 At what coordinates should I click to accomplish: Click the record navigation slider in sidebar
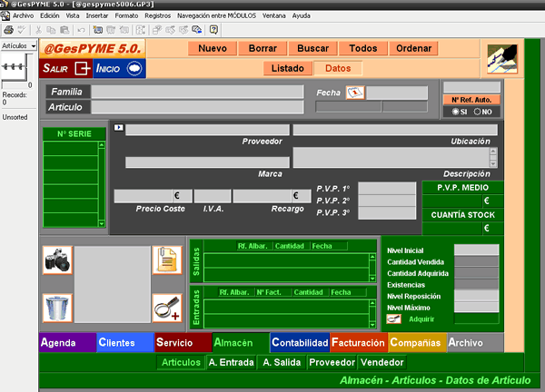point(14,66)
